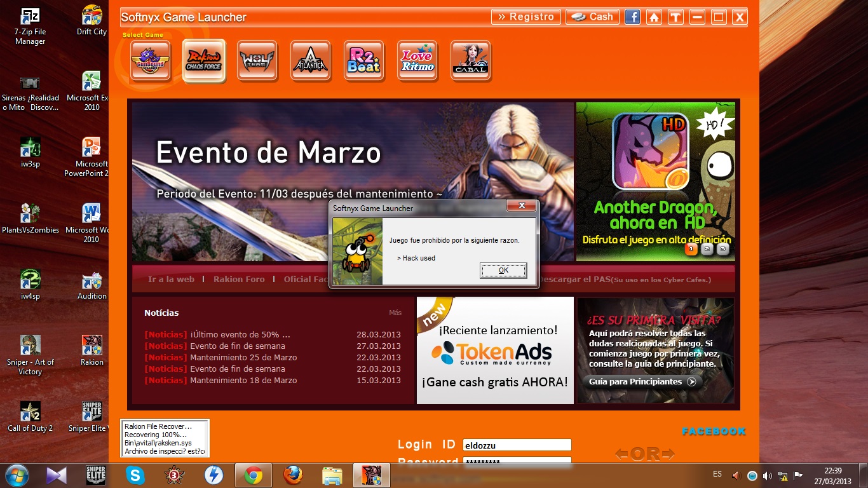868x488 pixels.
Task: Switch to banner slide 1
Action: [x=691, y=249]
